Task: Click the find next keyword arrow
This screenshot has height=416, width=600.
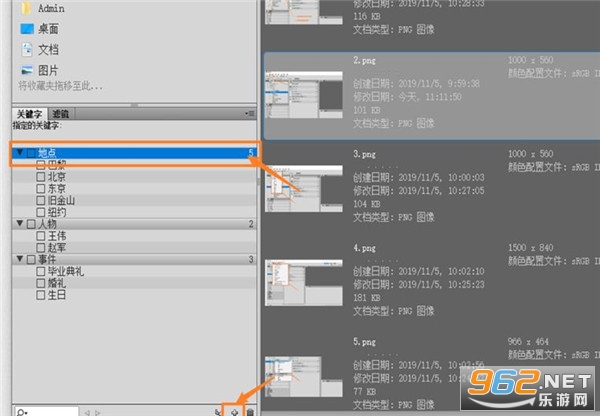Action: (98, 413)
